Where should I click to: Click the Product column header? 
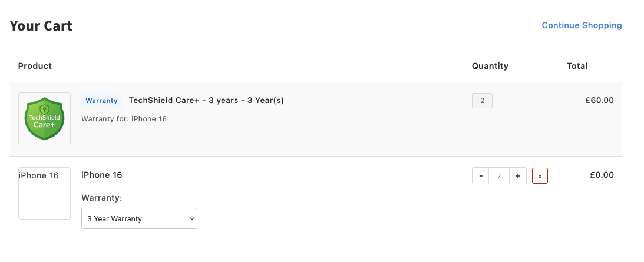[x=35, y=66]
